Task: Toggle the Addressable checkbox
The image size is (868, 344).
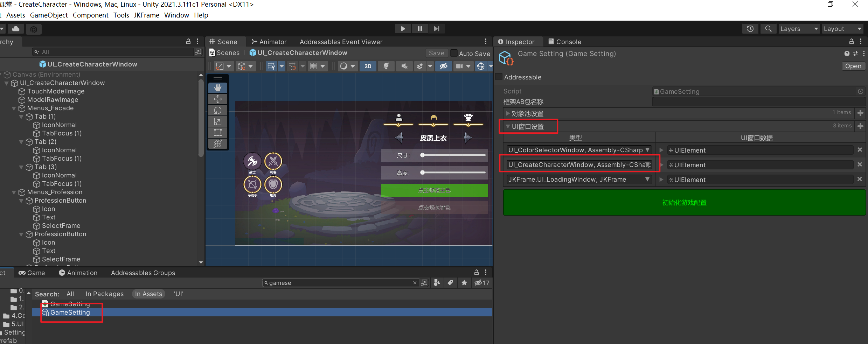Action: pyautogui.click(x=499, y=77)
